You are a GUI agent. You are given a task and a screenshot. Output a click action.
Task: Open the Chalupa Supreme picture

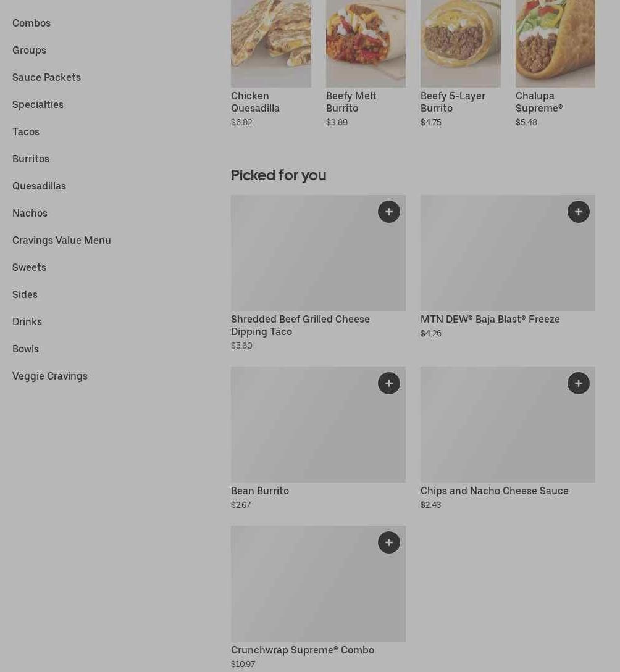tap(555, 43)
